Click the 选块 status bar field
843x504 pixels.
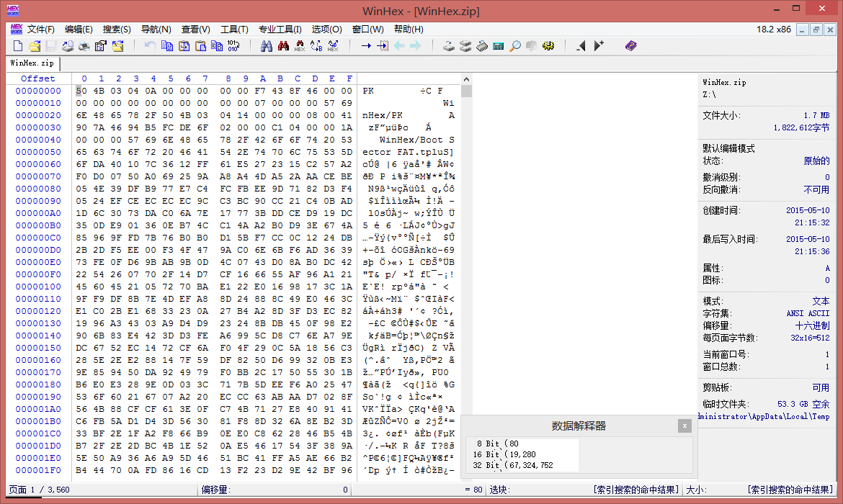click(584, 490)
